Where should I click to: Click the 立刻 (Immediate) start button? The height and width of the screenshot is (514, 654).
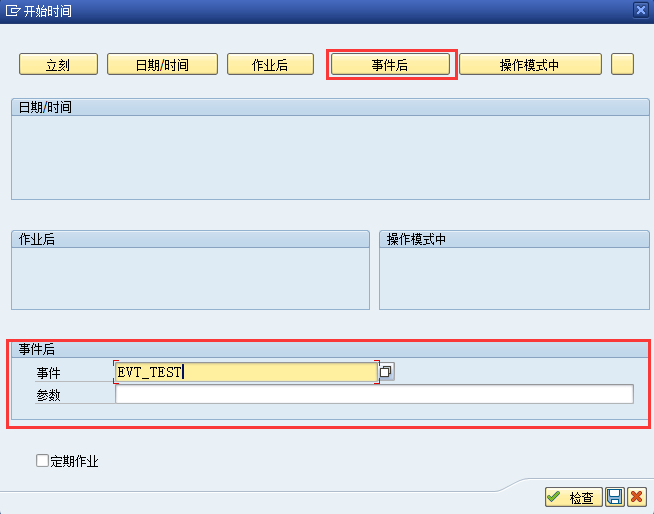point(58,64)
